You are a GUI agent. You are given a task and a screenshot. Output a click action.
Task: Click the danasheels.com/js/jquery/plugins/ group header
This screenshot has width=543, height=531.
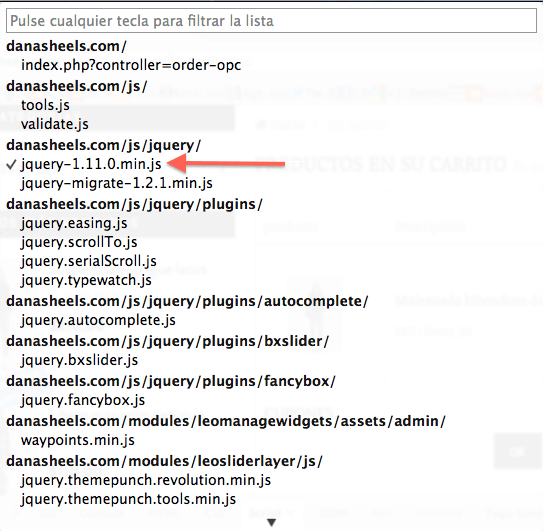click(x=134, y=204)
